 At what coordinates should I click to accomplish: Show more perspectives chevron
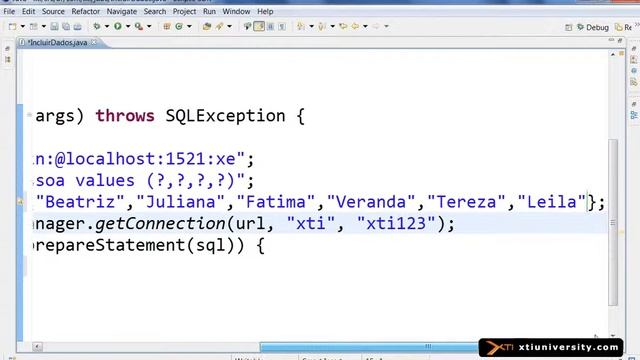click(x=637, y=25)
